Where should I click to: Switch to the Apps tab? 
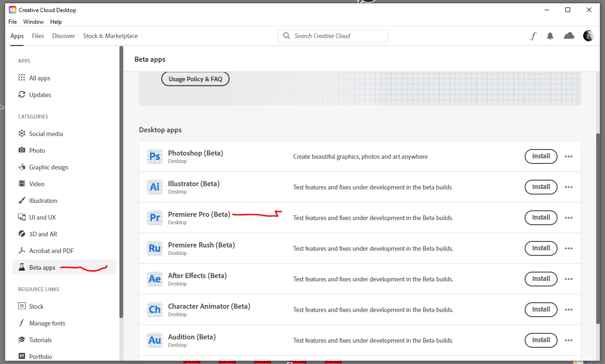(17, 36)
